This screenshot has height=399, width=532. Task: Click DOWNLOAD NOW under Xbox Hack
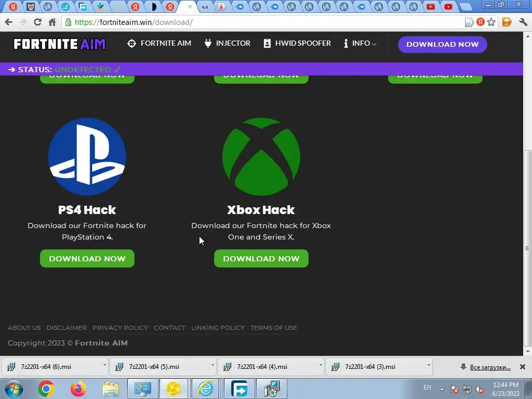(x=261, y=259)
